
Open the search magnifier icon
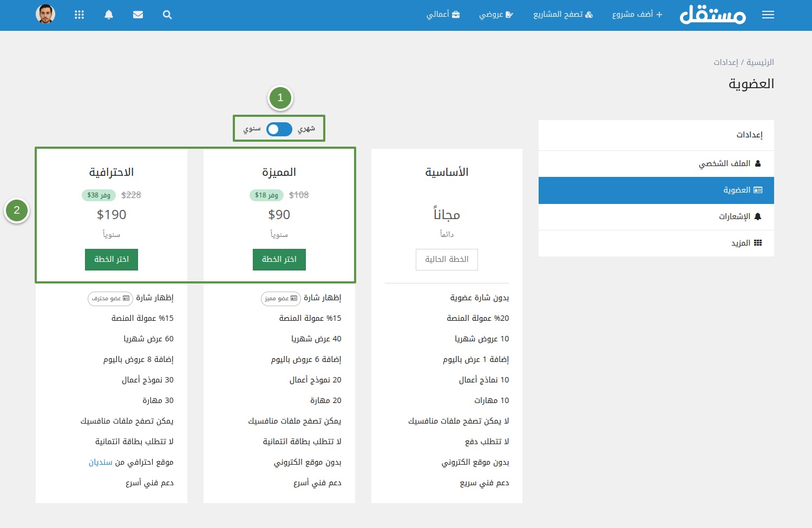point(167,15)
